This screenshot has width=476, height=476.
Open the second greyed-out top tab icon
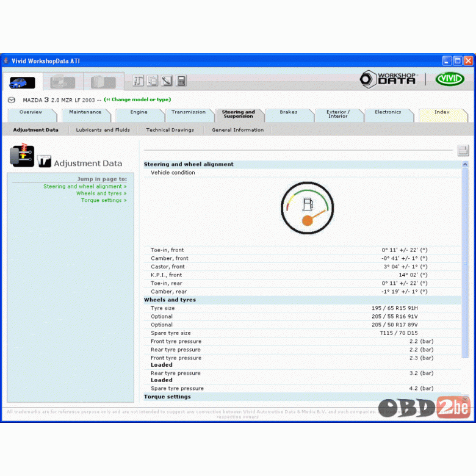click(x=63, y=82)
